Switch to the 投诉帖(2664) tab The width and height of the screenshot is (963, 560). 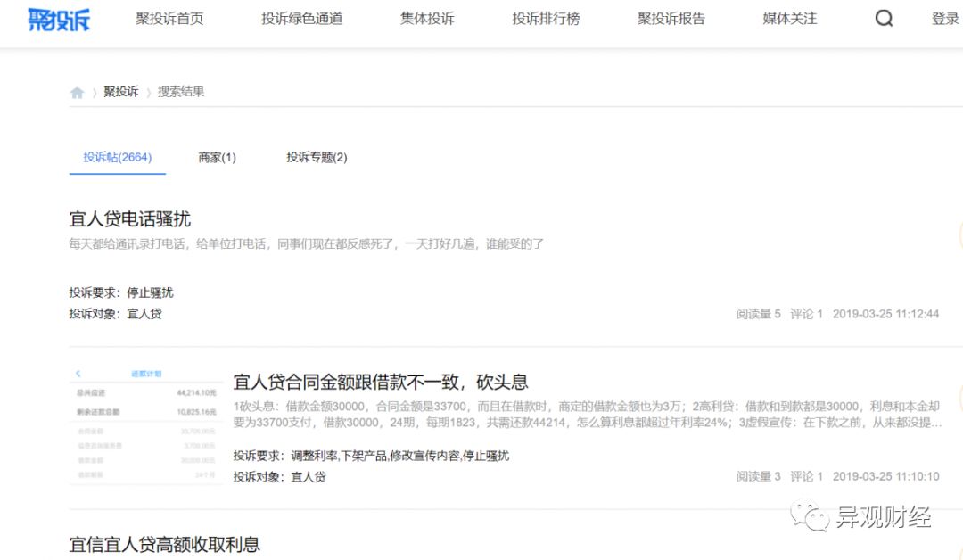coord(118,158)
